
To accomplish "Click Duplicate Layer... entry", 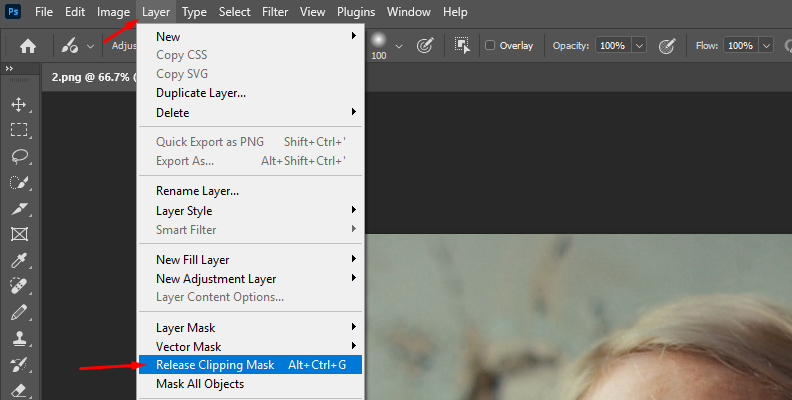I will (201, 93).
